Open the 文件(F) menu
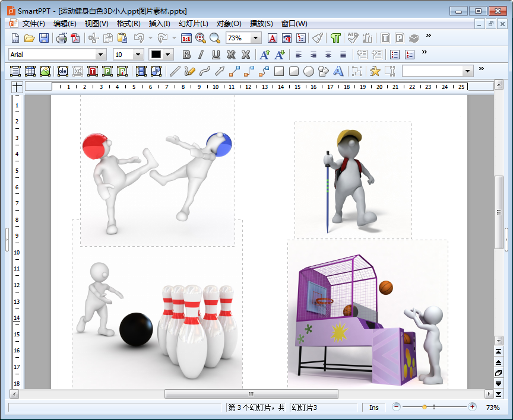513x420 pixels. pos(33,24)
